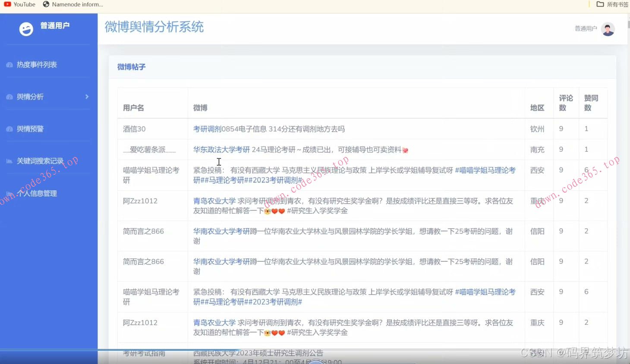Click the 舆情预警 warning icon
This screenshot has height=364, width=630.
tap(9, 129)
